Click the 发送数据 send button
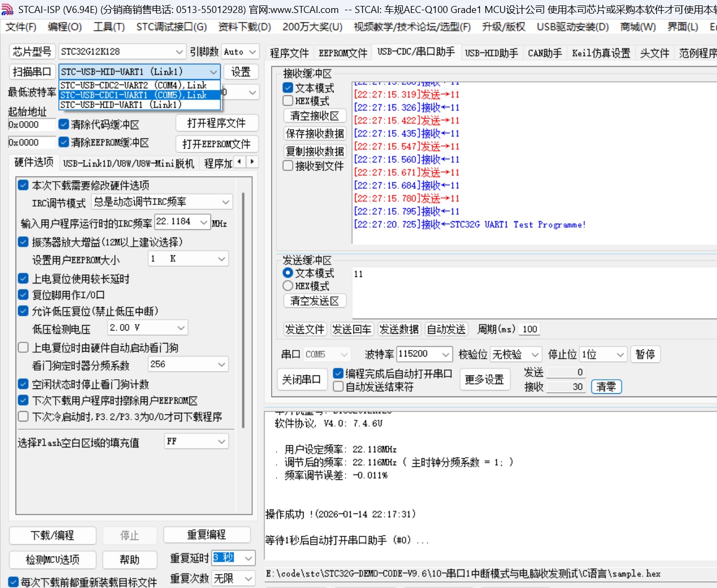The height and width of the screenshot is (588, 717). point(399,329)
